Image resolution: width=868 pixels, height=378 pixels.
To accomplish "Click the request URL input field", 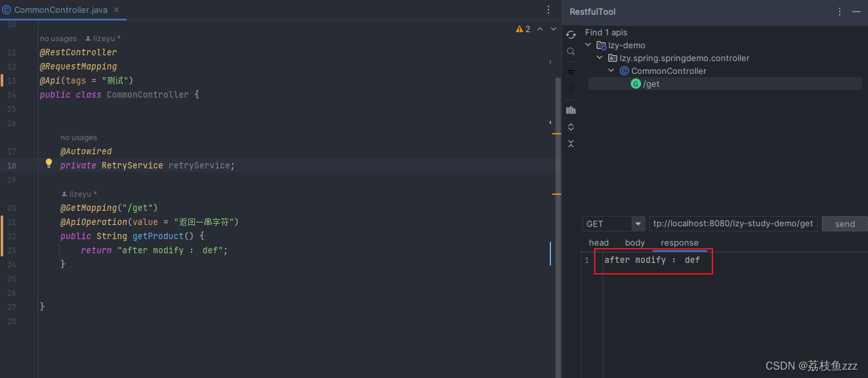I will pyautogui.click(x=734, y=224).
